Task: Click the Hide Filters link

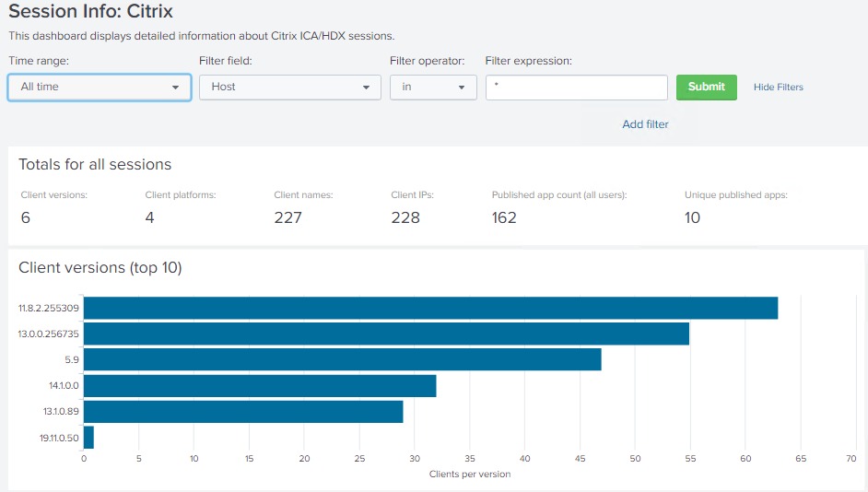Action: [x=779, y=88]
